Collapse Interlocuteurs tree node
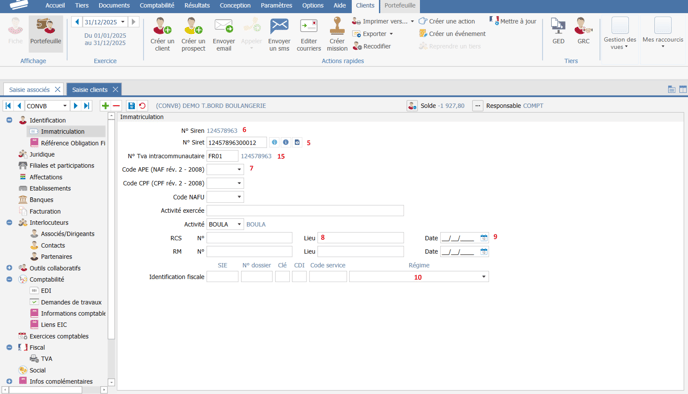The height and width of the screenshot is (394, 688). (9, 222)
